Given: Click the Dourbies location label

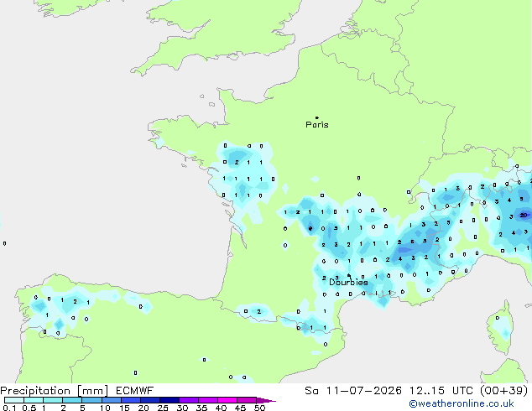Looking at the screenshot, I should click(x=348, y=282).
